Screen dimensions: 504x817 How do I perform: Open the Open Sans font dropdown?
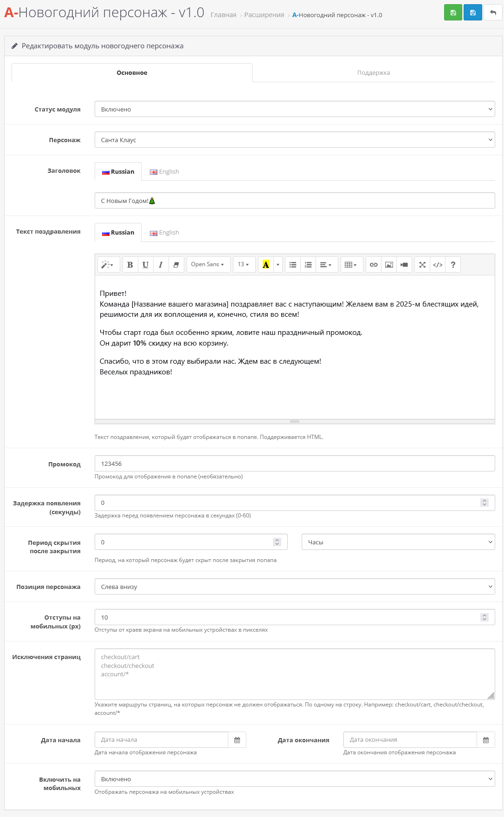click(x=208, y=265)
